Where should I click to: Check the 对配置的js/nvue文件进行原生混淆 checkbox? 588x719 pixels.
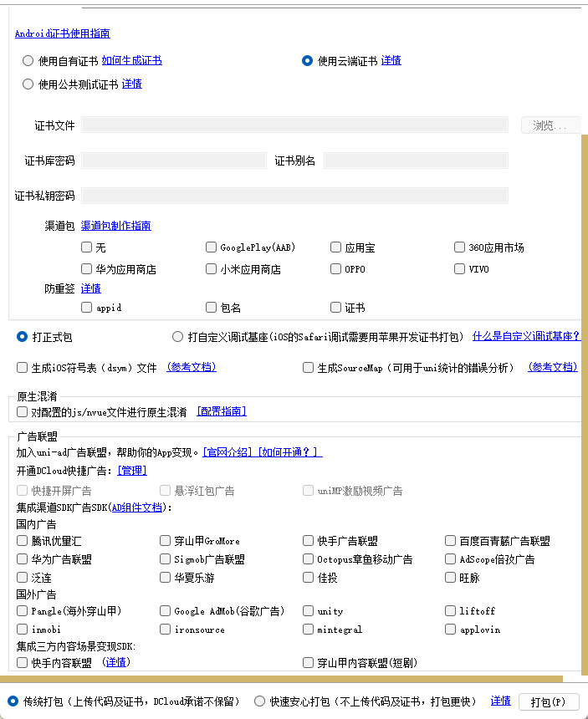click(x=22, y=412)
